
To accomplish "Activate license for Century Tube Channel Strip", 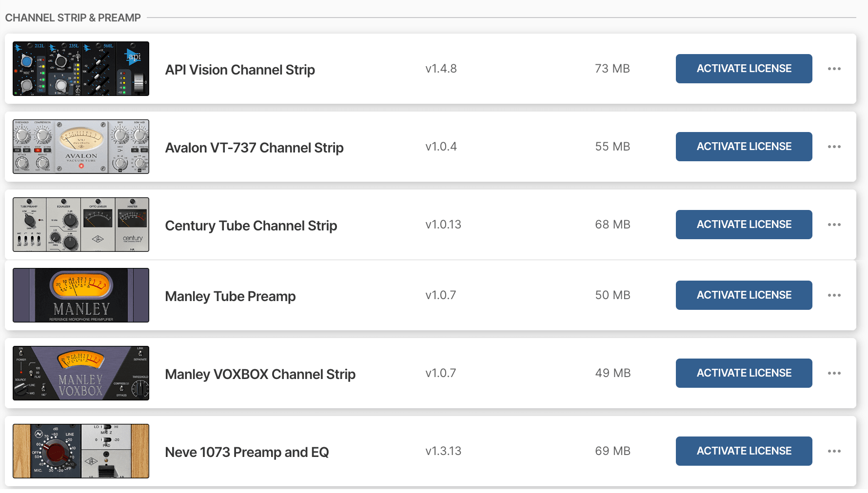I will pyautogui.click(x=744, y=225).
